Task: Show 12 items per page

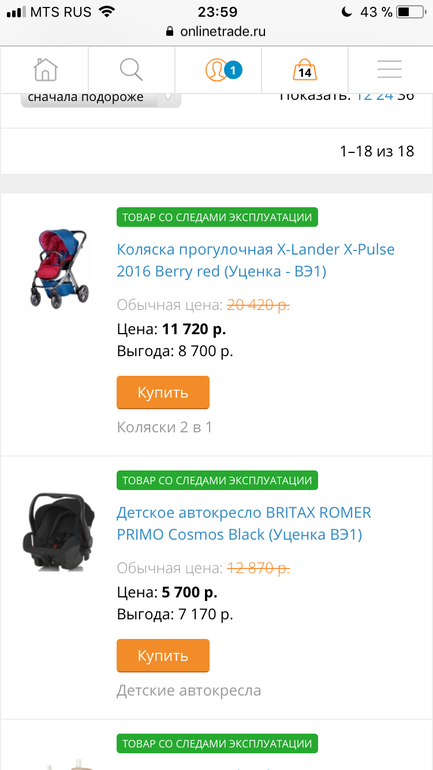Action: [x=363, y=95]
